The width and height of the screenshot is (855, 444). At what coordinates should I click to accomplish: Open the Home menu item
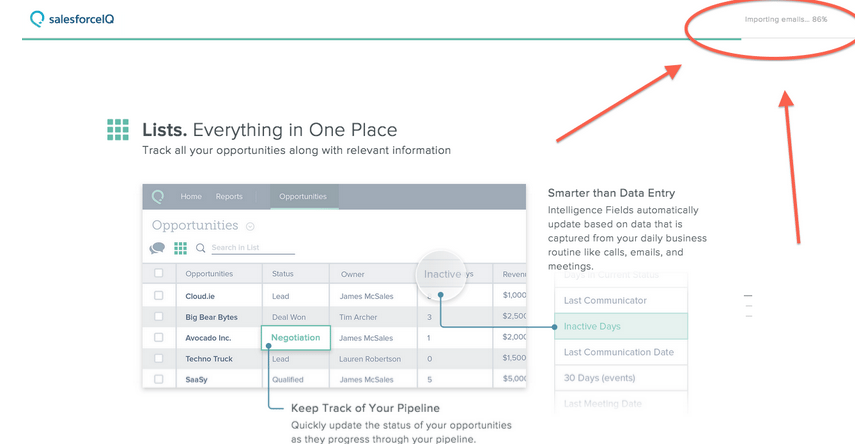191,196
